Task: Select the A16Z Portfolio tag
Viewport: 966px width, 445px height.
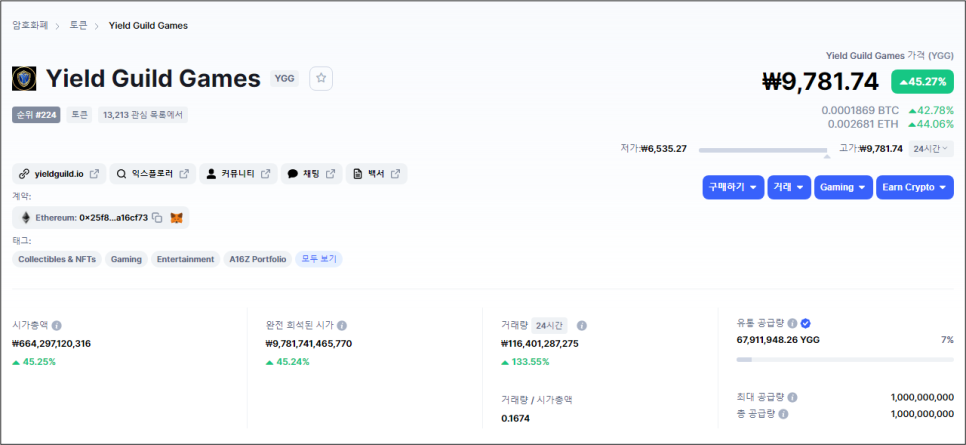Action: pyautogui.click(x=258, y=259)
